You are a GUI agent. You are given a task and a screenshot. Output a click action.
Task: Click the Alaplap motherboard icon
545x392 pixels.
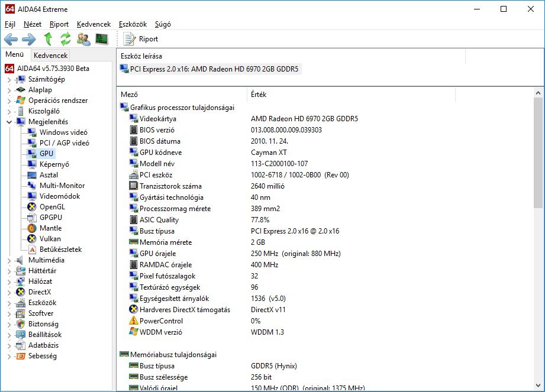coord(21,90)
